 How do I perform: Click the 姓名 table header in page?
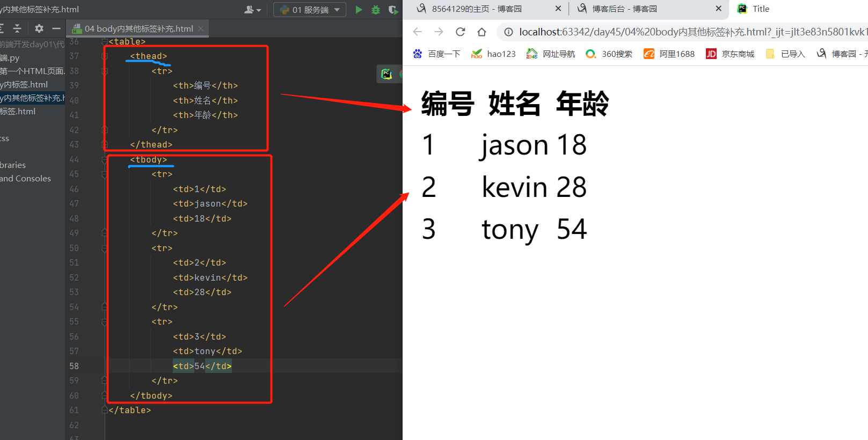pos(514,104)
